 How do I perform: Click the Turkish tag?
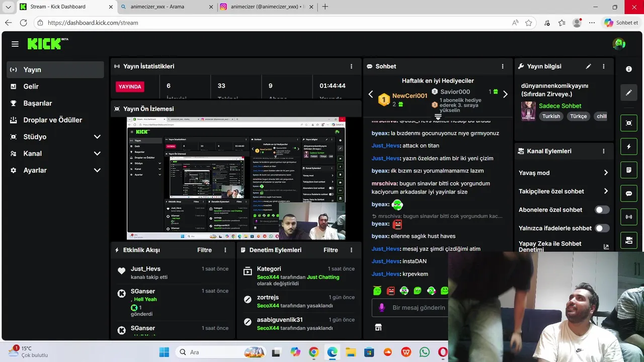coord(551,116)
